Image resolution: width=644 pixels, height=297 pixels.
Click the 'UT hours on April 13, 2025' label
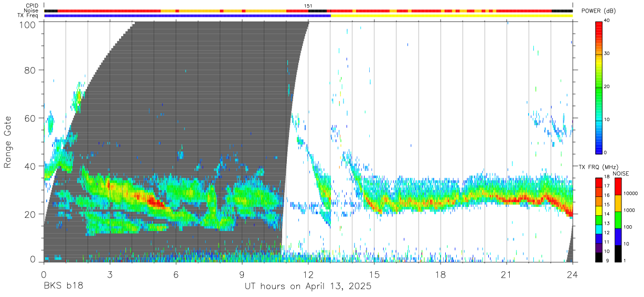tap(308, 287)
